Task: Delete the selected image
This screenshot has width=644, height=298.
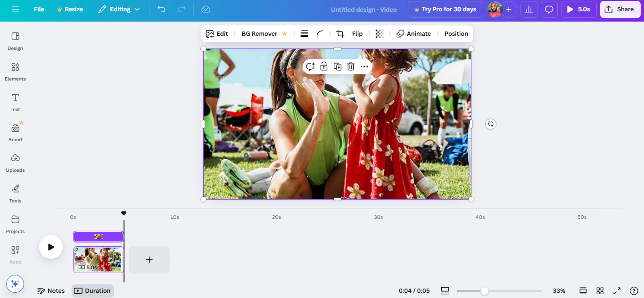Action: 351,66
